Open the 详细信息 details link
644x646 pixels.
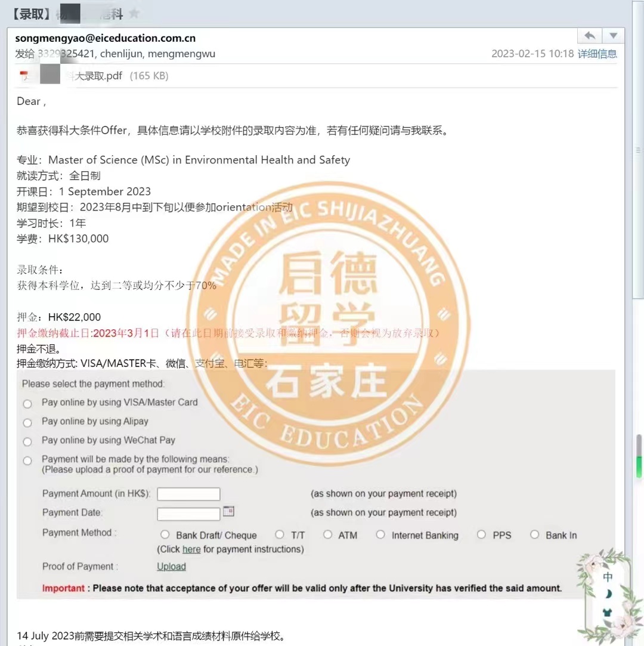pos(597,54)
